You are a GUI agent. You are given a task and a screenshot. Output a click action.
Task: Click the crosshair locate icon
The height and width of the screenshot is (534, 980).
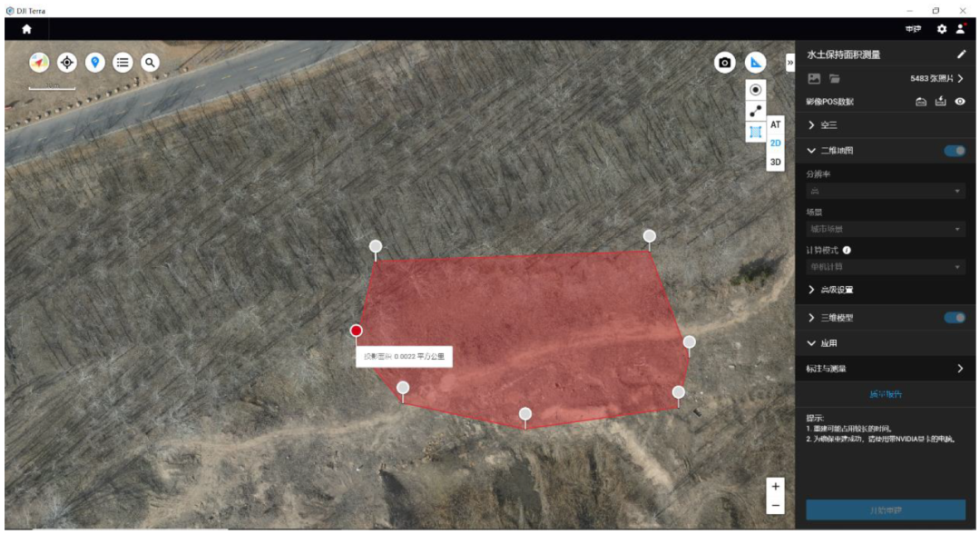pos(66,62)
